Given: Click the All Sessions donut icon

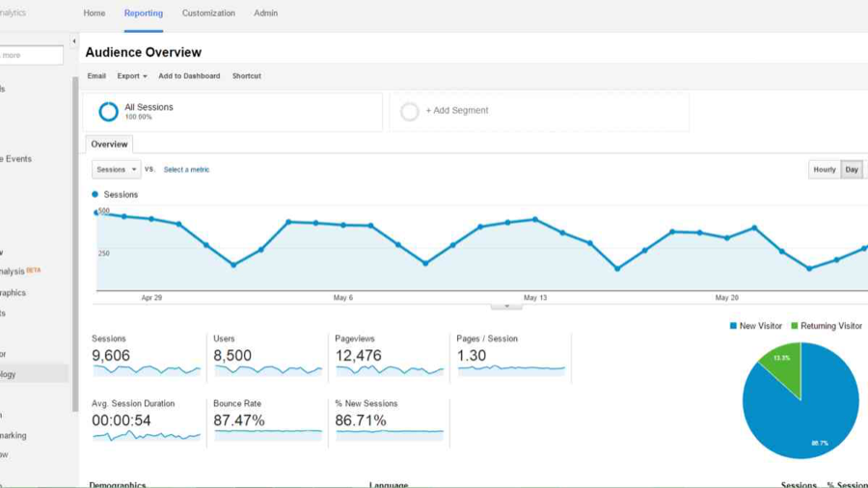Looking at the screenshot, I should pyautogui.click(x=109, y=112).
